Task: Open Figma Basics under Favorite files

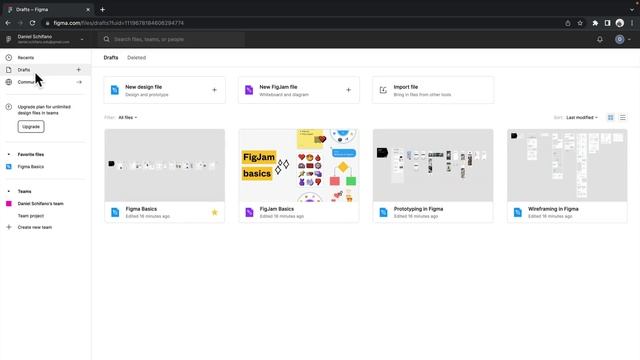Action: click(x=31, y=167)
